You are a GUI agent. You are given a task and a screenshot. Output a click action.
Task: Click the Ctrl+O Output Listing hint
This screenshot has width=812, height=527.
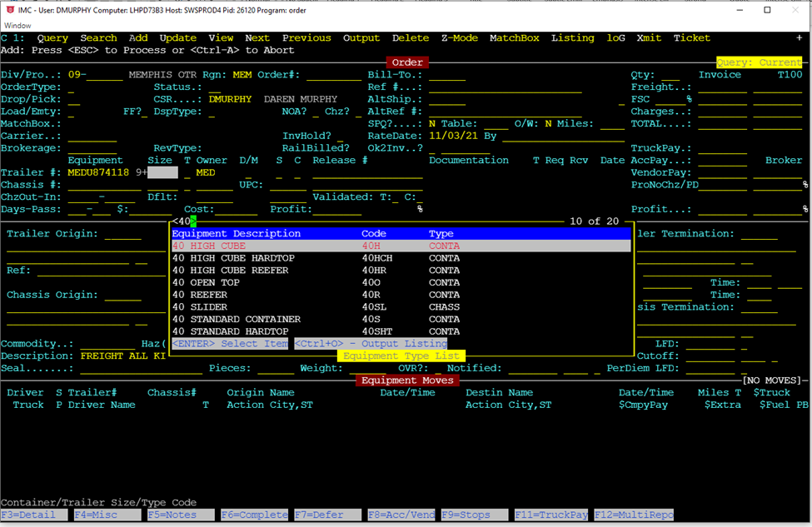371,344
